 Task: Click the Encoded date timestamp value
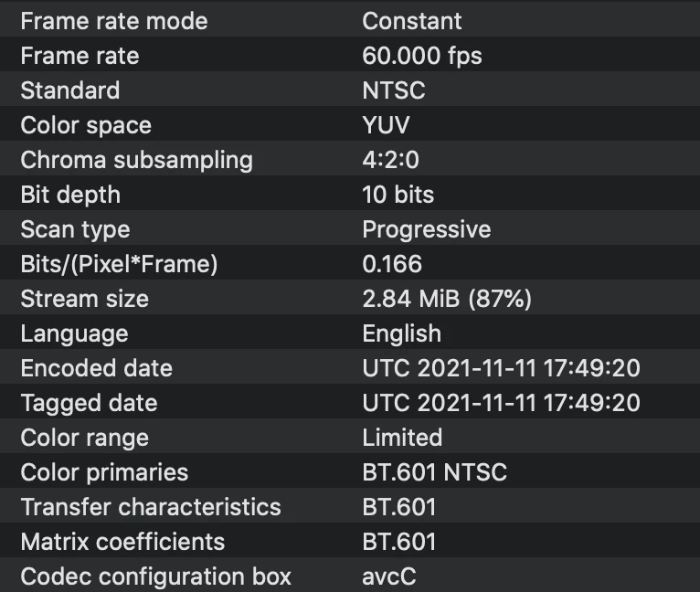[502, 368]
